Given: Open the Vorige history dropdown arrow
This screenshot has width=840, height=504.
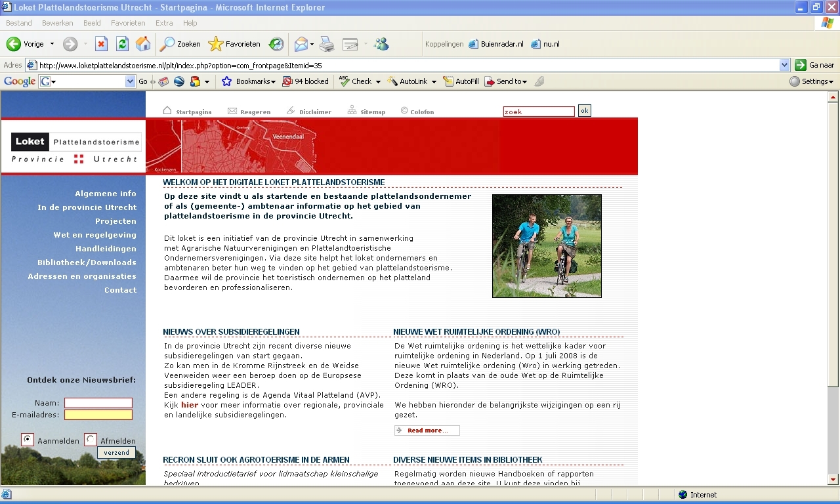Looking at the screenshot, I should click(52, 44).
